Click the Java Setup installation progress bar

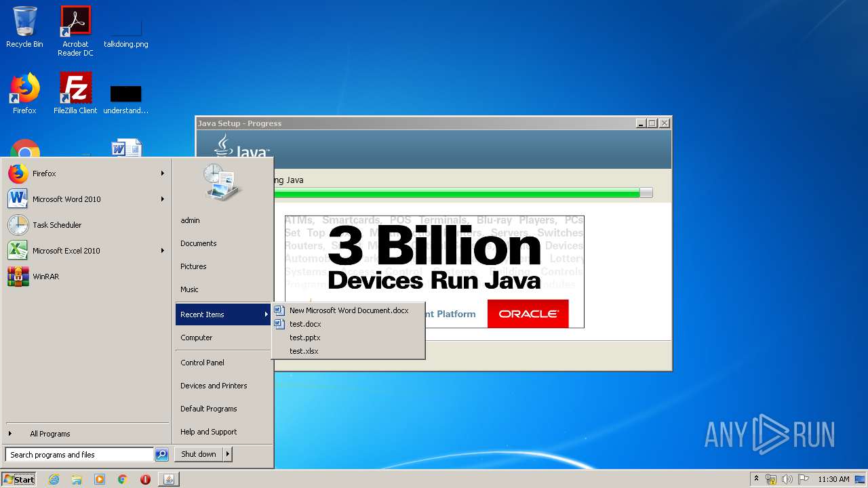coord(463,193)
